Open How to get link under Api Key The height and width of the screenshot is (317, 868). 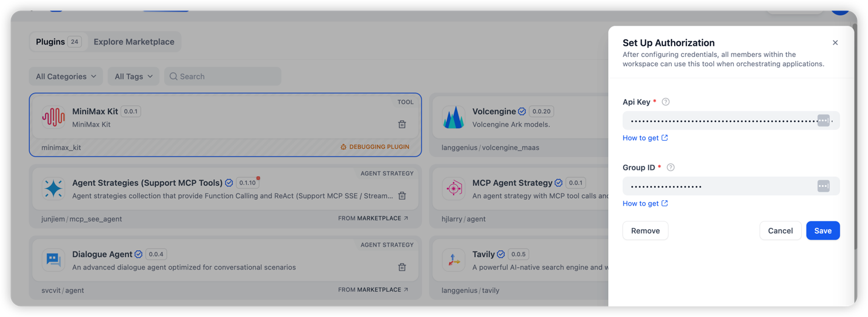pyautogui.click(x=645, y=138)
